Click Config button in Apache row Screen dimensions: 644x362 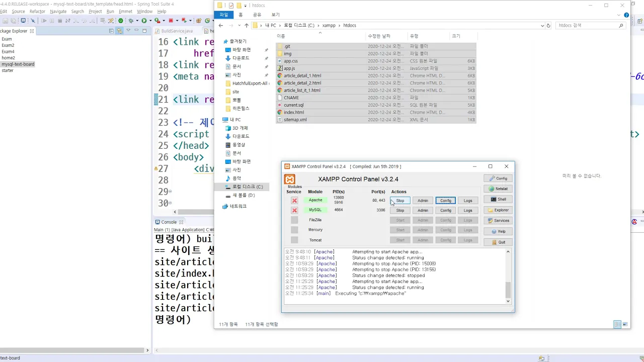(x=446, y=201)
